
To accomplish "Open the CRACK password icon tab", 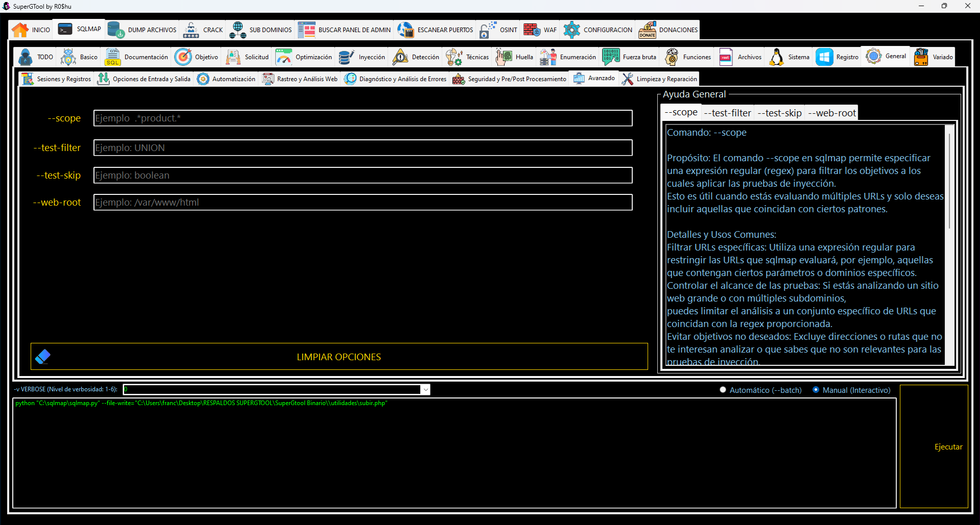I will coord(191,30).
